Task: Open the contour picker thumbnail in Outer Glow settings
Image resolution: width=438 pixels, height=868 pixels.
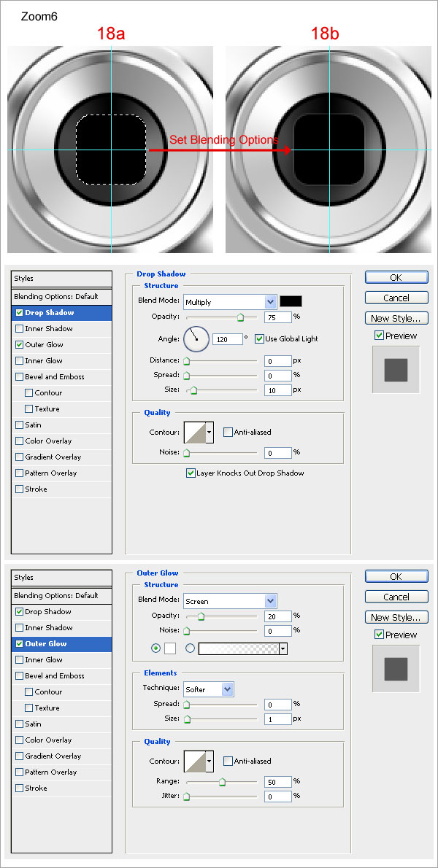Action: 195,762
